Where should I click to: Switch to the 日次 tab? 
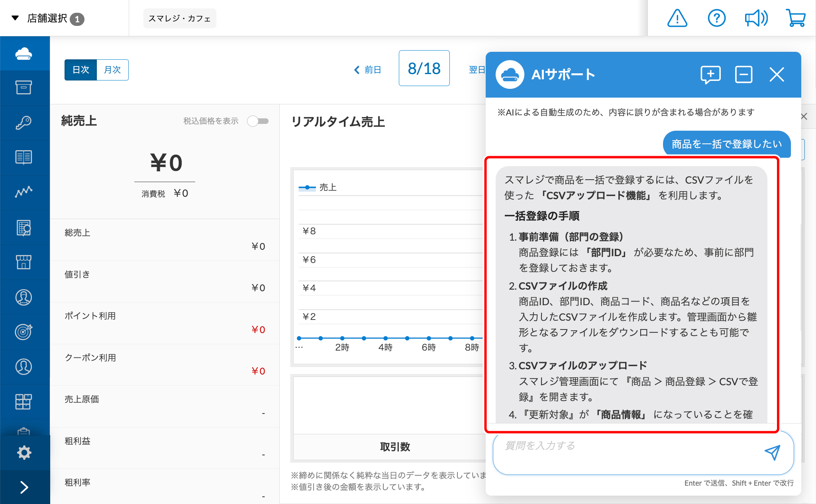click(81, 70)
